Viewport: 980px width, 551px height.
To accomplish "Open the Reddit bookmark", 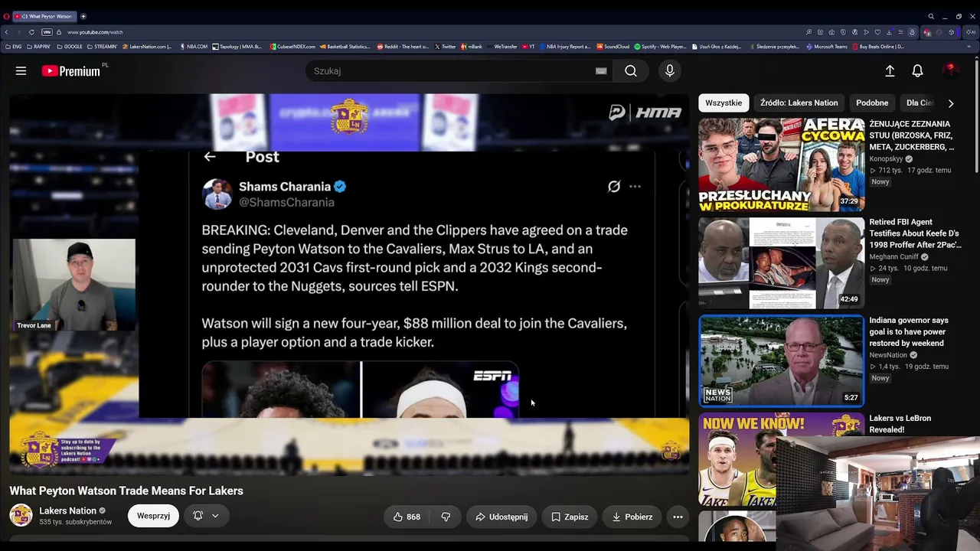I will click(403, 47).
